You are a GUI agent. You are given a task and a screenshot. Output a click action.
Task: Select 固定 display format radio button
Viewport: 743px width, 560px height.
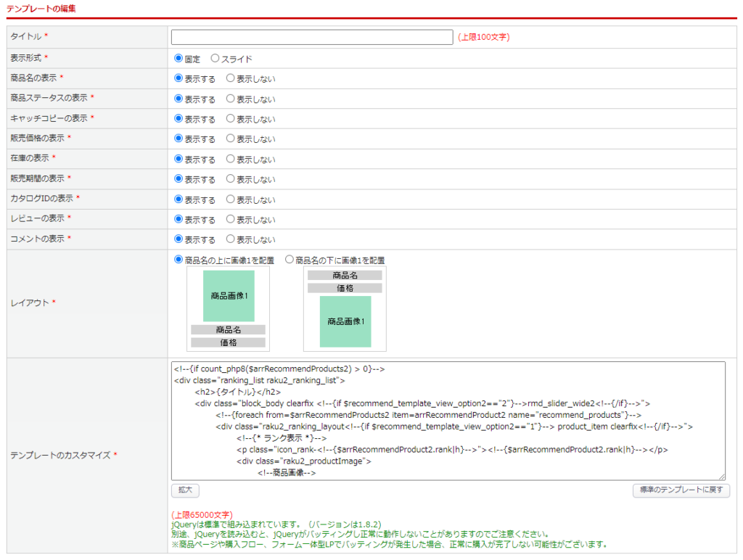point(179,58)
